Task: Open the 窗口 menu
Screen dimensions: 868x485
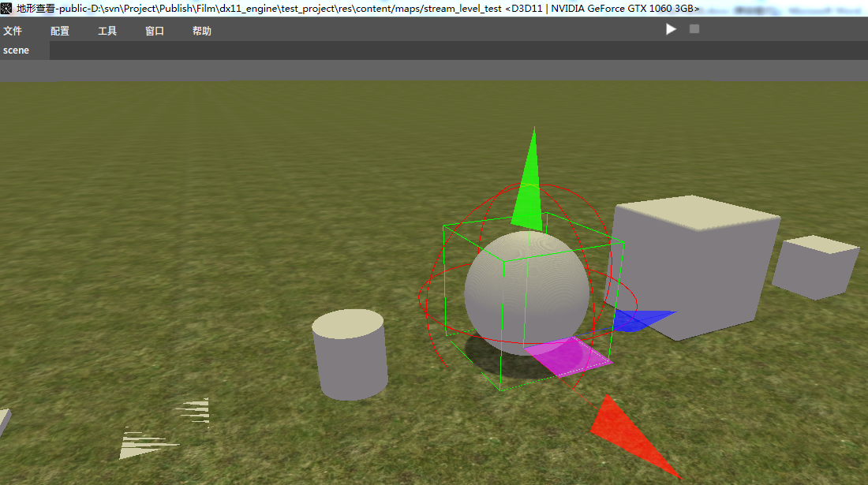Action: tap(155, 31)
